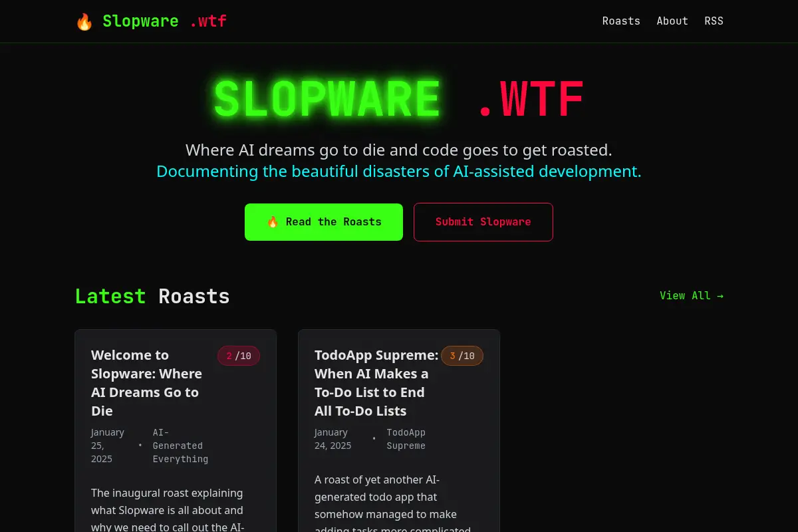Click the Latest Roasts section heading

[152, 296]
